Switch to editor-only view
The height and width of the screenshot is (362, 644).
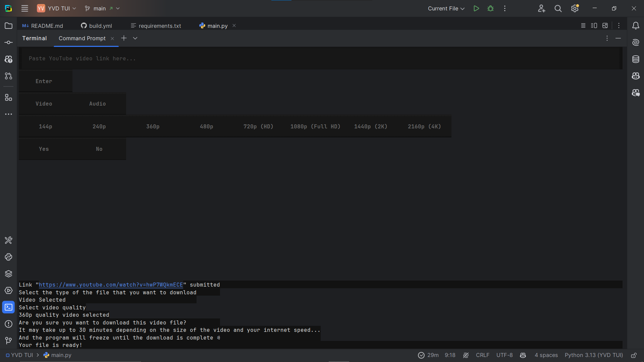[x=583, y=25]
